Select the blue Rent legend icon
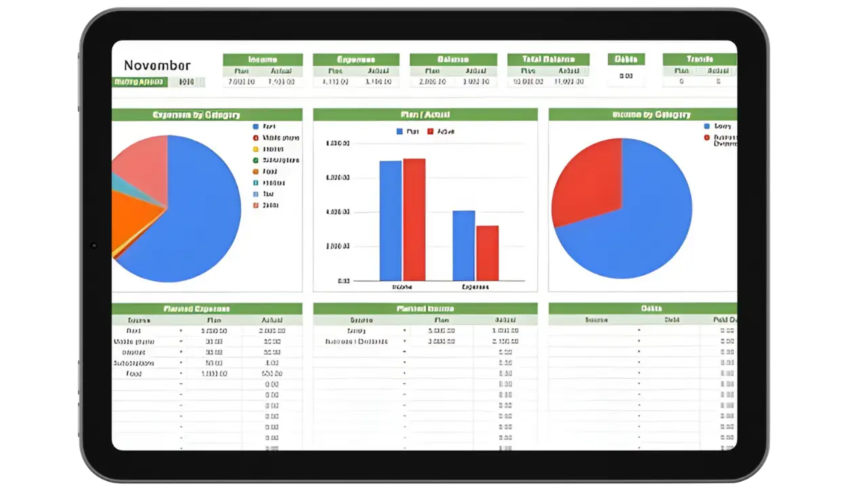This screenshot has width=868, height=488. pyautogui.click(x=256, y=125)
